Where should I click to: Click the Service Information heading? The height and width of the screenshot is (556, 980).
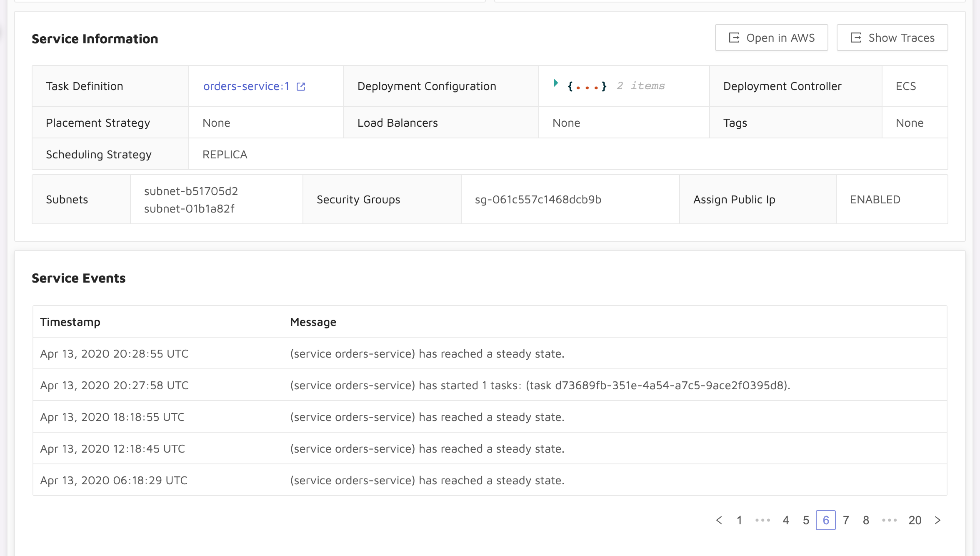click(x=95, y=39)
